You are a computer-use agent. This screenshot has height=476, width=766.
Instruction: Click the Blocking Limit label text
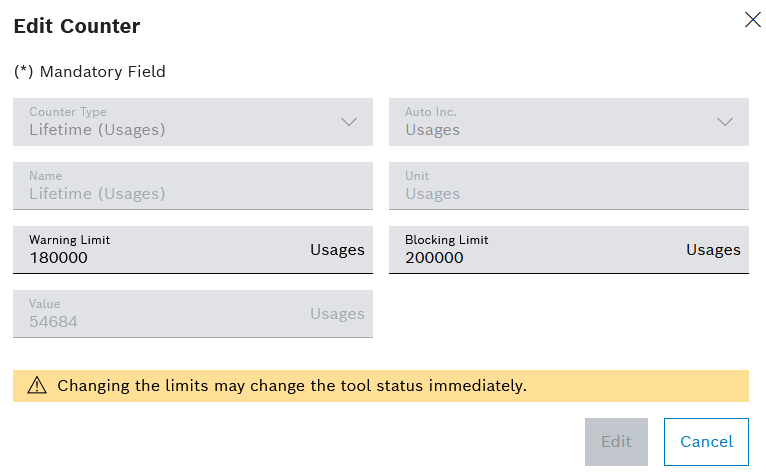[x=447, y=240]
